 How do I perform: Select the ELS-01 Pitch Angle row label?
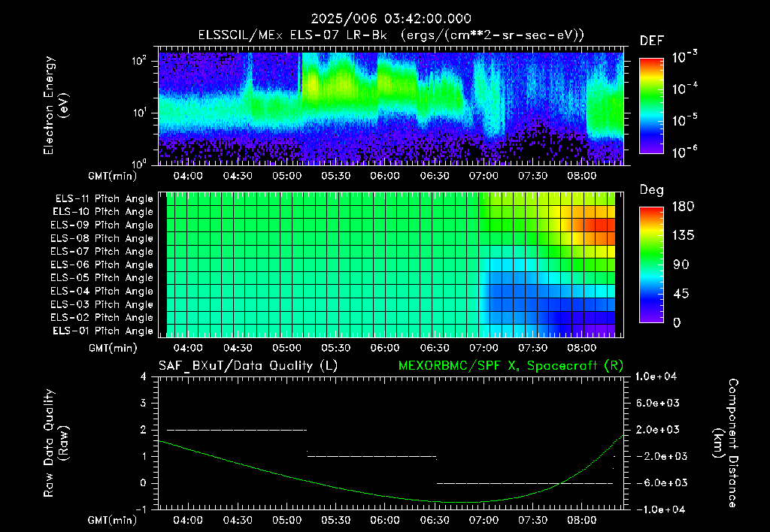pyautogui.click(x=103, y=331)
